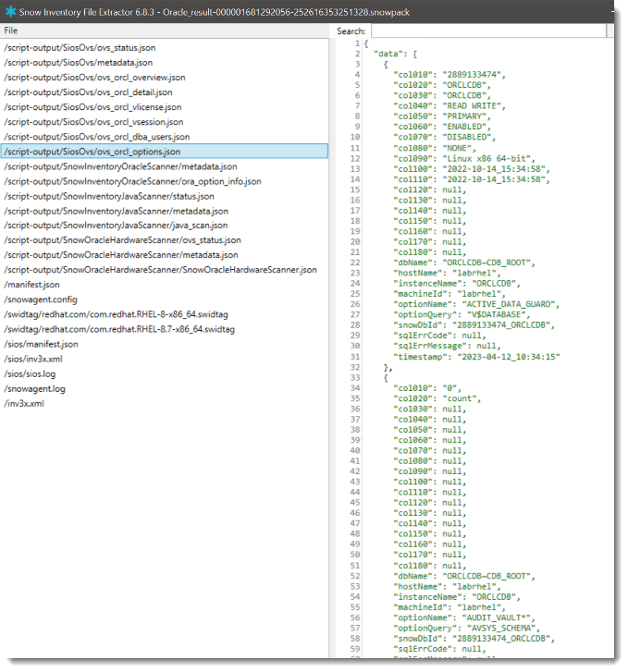Select highlighted ovs_orcl_options.json file

point(165,152)
